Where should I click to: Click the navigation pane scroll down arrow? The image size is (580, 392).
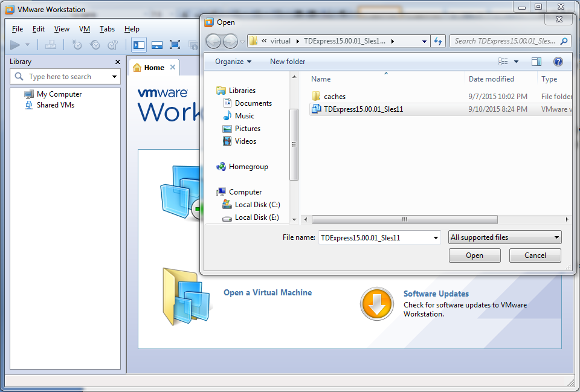point(294,219)
